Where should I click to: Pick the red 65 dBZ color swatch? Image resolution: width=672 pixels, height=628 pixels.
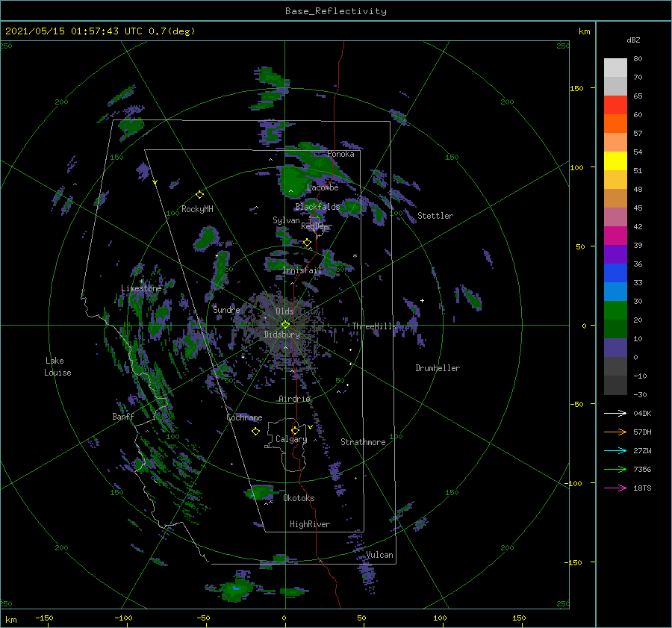coord(615,105)
